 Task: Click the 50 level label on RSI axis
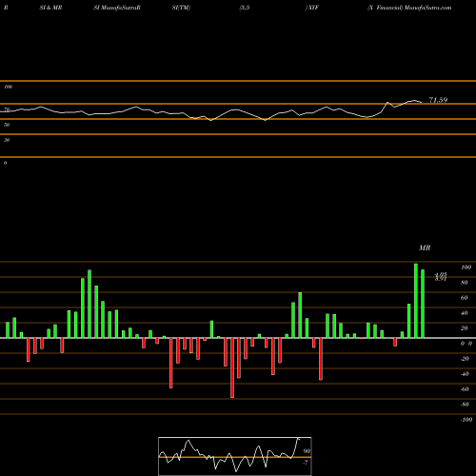[x=7, y=125]
